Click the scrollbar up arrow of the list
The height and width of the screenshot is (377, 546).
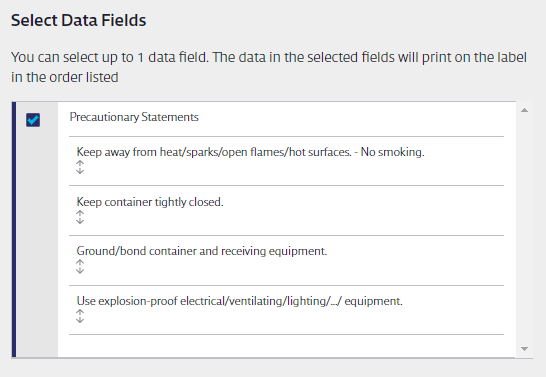524,110
